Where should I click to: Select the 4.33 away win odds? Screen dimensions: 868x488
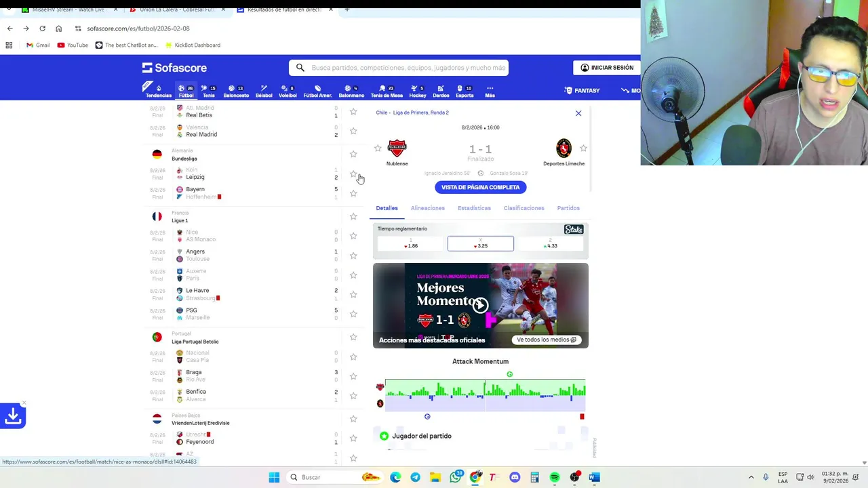tap(551, 243)
